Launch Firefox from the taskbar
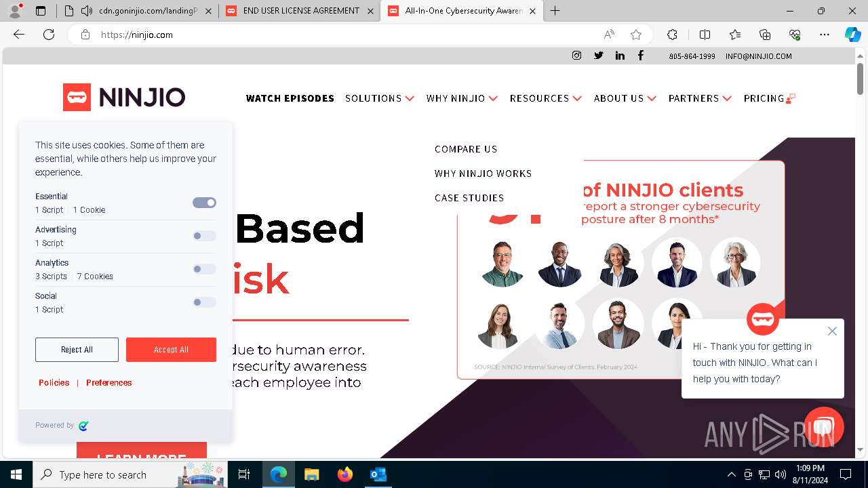Viewport: 868px width, 488px height. [344, 474]
